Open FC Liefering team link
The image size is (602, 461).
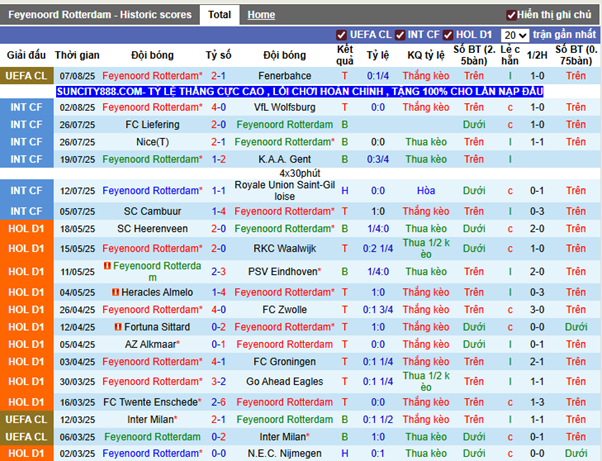(x=152, y=124)
